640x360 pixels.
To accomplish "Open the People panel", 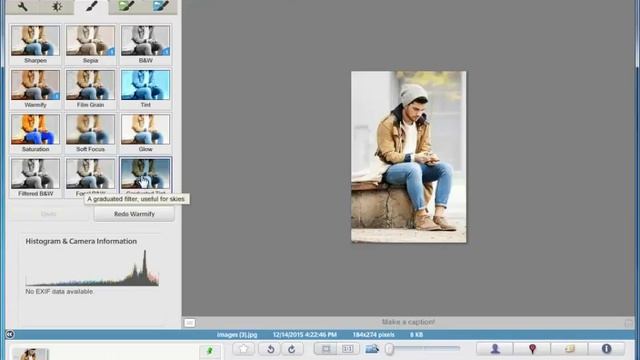I will point(495,349).
